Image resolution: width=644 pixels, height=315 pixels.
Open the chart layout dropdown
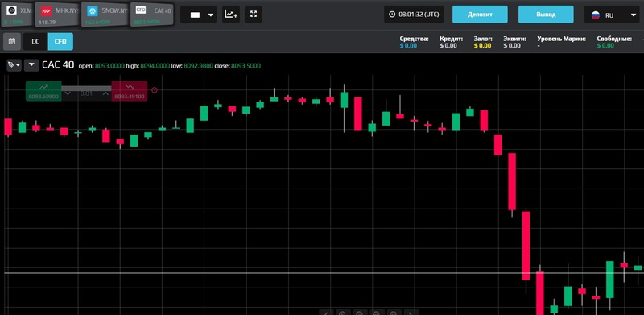pos(198,15)
